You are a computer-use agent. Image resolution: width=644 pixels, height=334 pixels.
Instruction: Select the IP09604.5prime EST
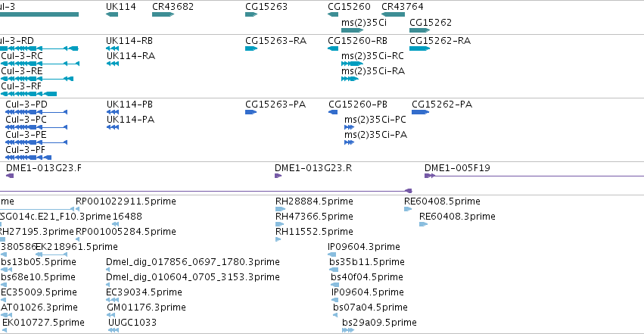tap(368, 292)
